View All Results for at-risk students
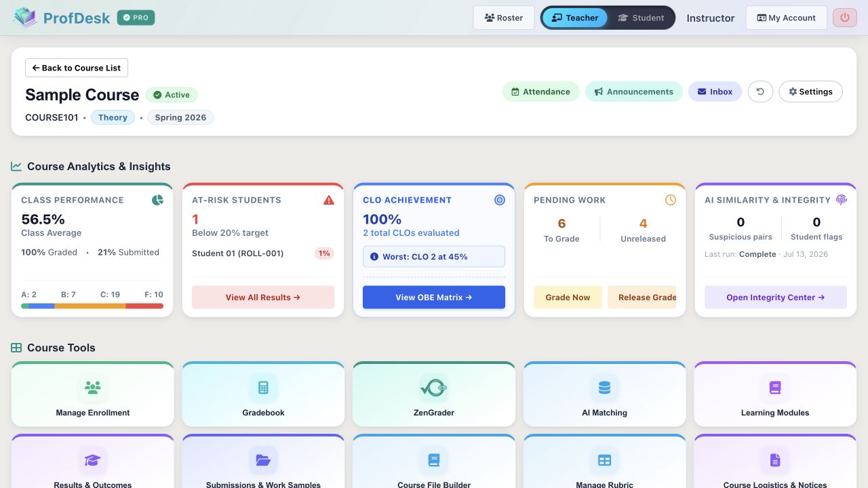Image resolution: width=868 pixels, height=488 pixels. click(263, 298)
